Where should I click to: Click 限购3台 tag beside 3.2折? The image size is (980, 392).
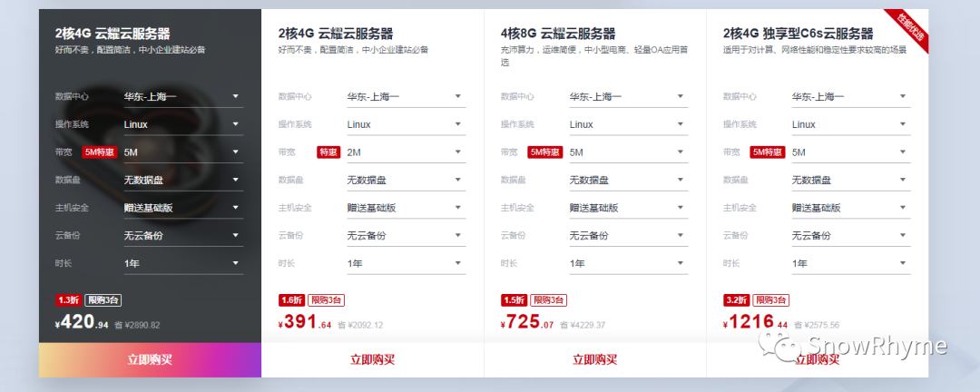tap(771, 300)
